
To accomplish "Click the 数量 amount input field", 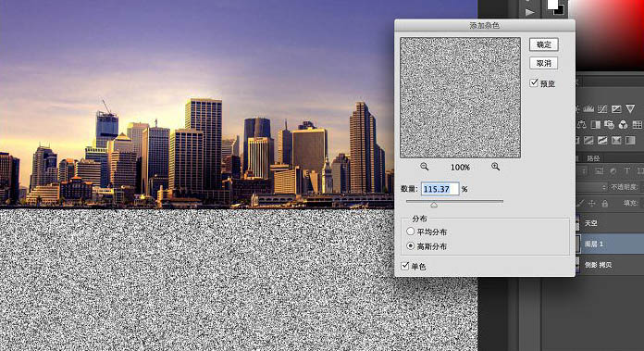I will point(440,189).
